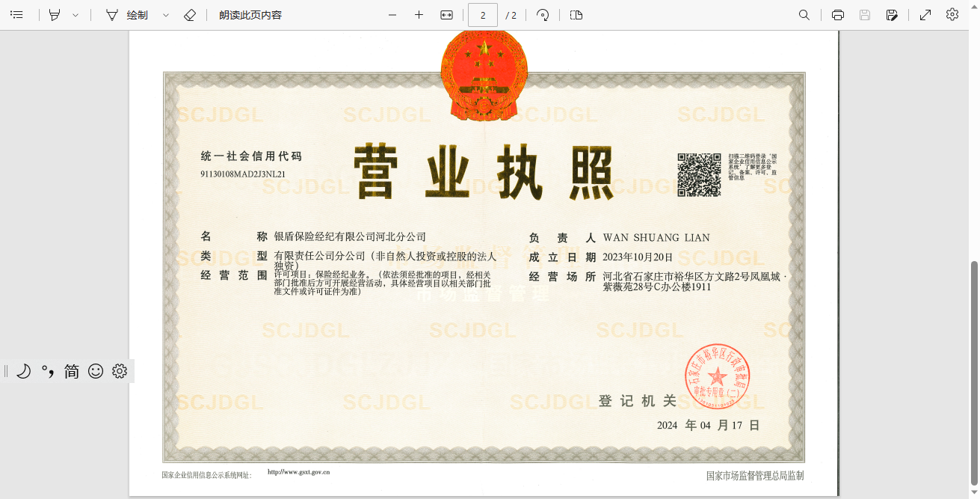Click the page number input field
This screenshot has width=980, height=499.
click(x=483, y=15)
